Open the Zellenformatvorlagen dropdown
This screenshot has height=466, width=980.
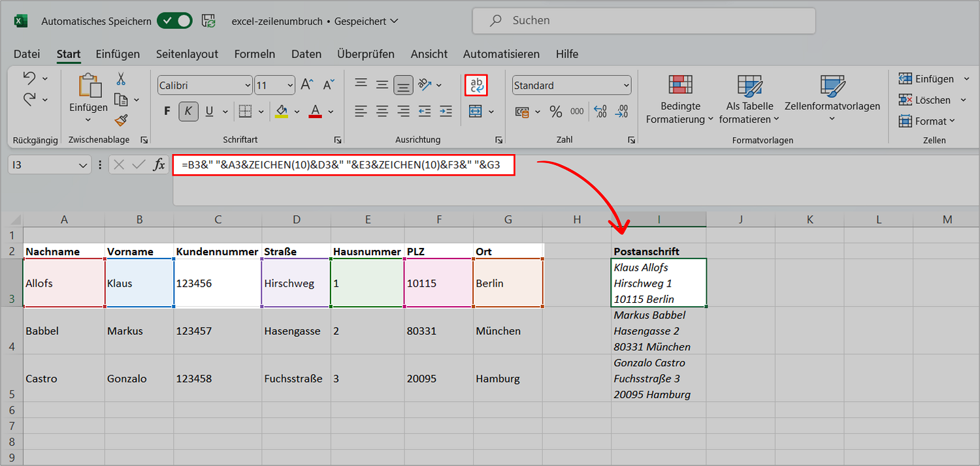(x=832, y=99)
